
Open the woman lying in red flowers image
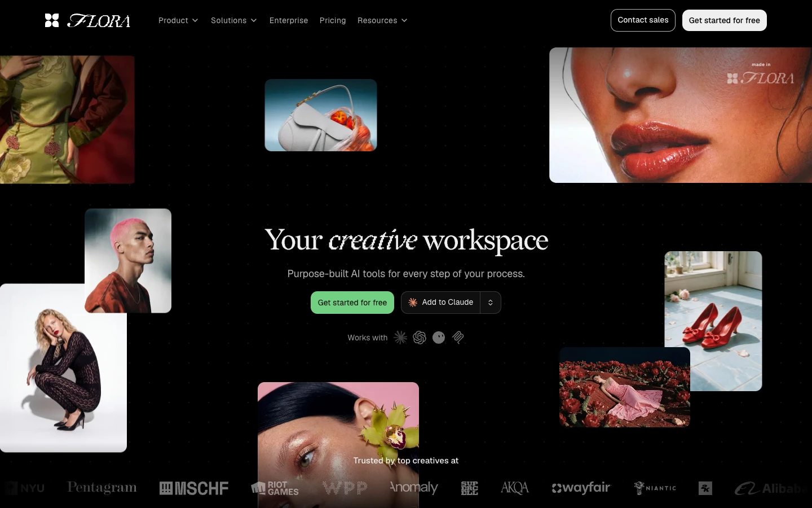[x=625, y=387]
